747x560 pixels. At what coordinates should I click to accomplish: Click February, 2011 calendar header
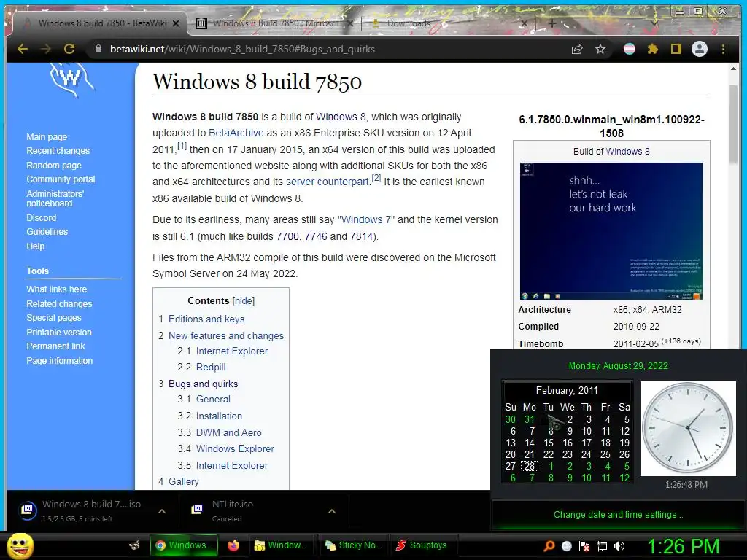click(x=566, y=391)
